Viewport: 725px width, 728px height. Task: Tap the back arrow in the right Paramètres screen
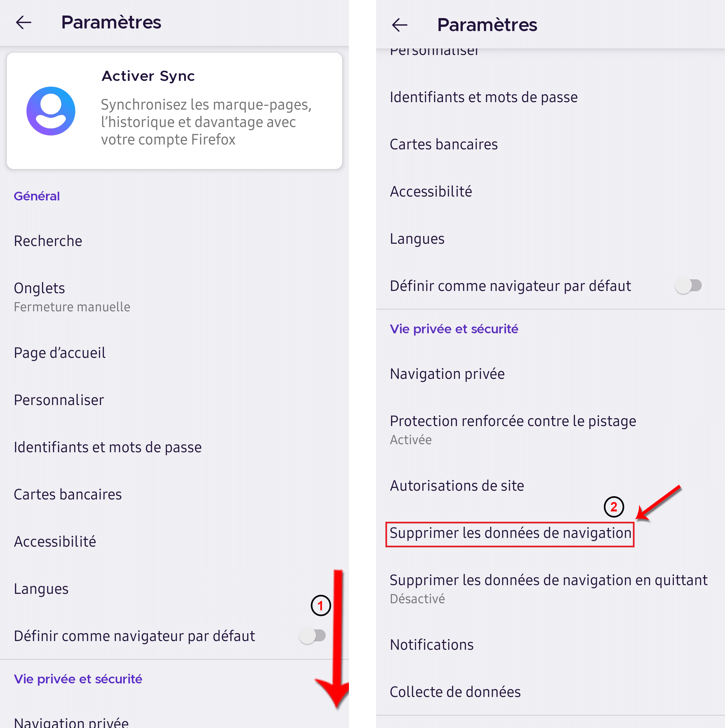pyautogui.click(x=400, y=25)
